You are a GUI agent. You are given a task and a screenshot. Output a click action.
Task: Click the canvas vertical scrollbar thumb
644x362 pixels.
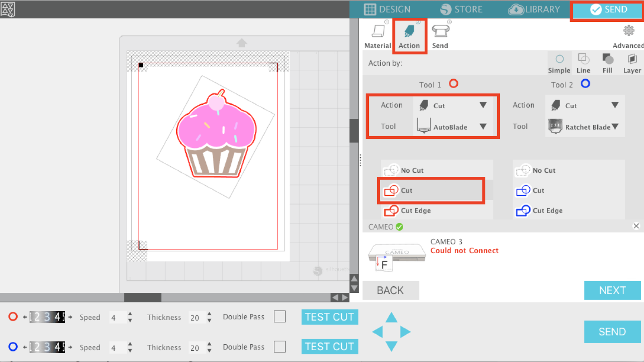pos(354,130)
